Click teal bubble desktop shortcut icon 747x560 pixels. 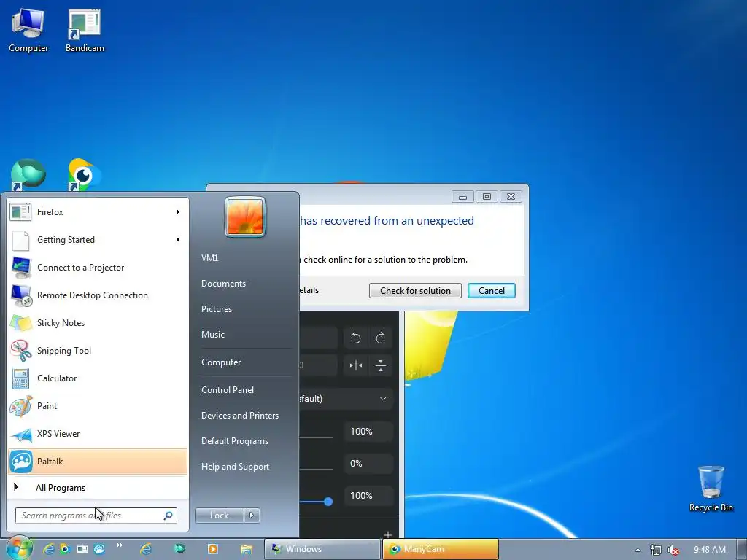pyautogui.click(x=28, y=175)
